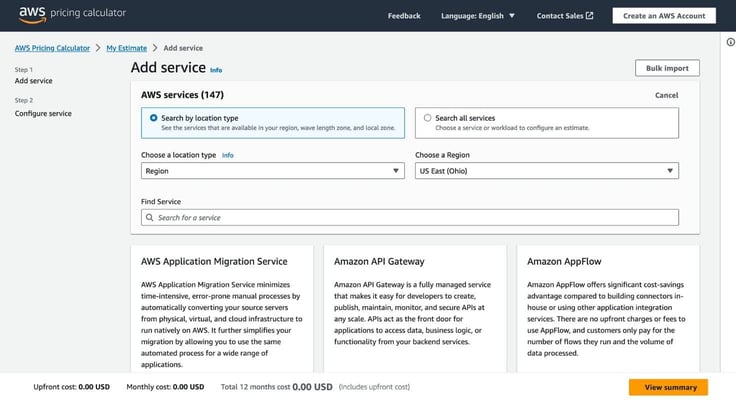Click the Feedback menu item
The image size is (736, 400).
pos(404,16)
